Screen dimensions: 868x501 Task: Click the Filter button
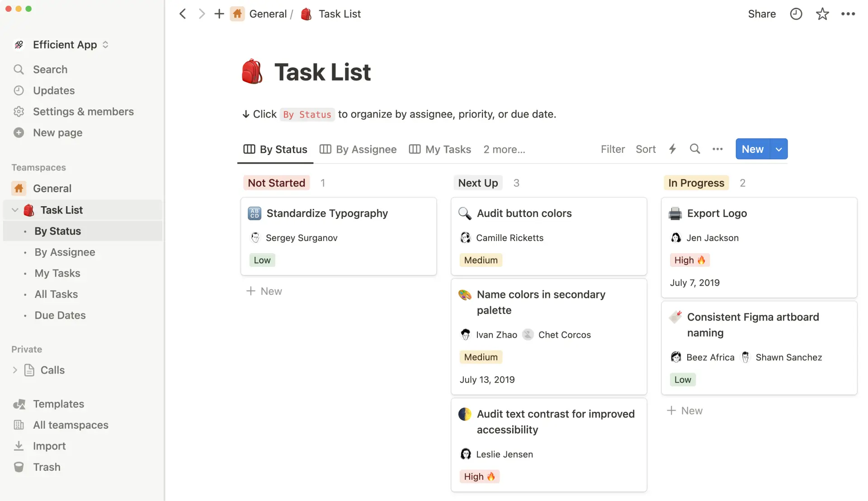pyautogui.click(x=613, y=149)
